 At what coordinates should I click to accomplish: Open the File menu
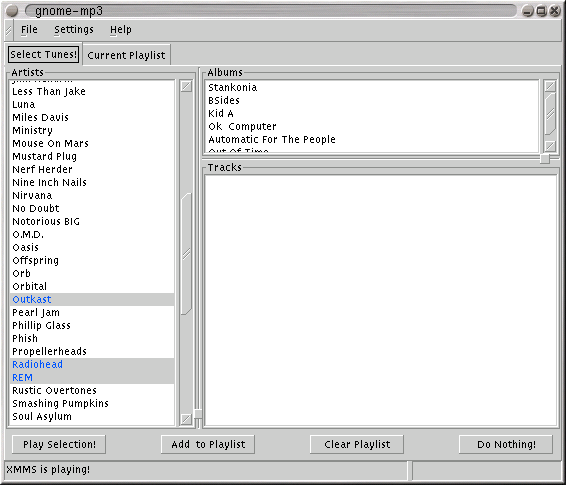pyautogui.click(x=29, y=30)
